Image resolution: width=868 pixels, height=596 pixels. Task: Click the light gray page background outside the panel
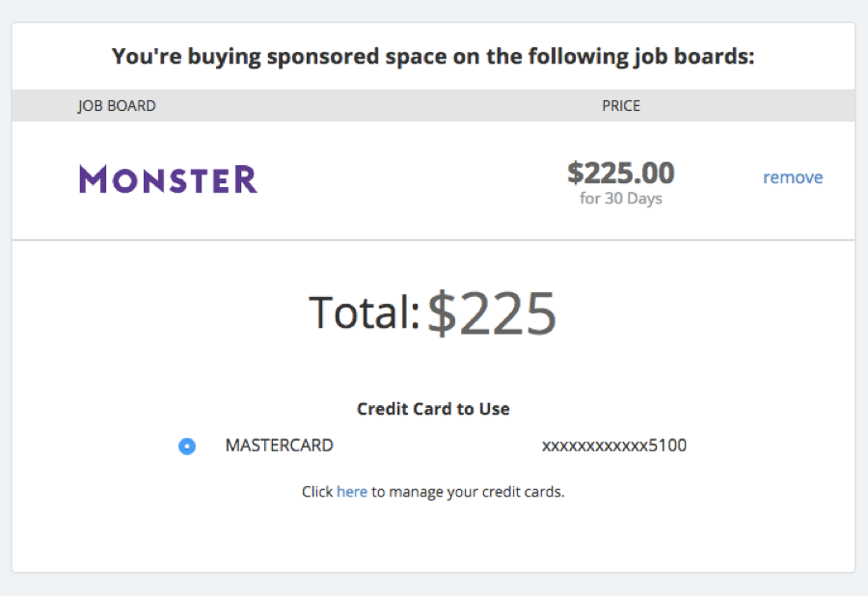pos(433,584)
